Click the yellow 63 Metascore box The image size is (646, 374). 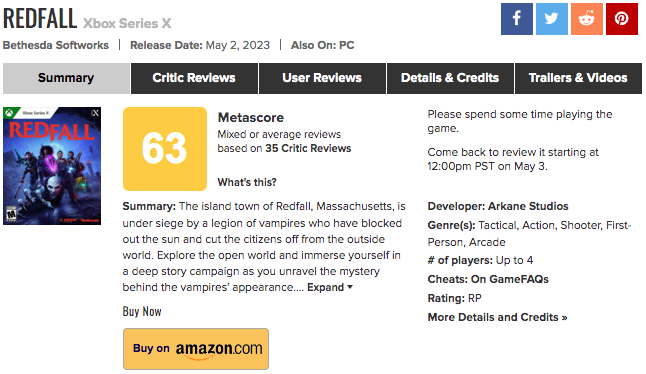pyautogui.click(x=165, y=149)
